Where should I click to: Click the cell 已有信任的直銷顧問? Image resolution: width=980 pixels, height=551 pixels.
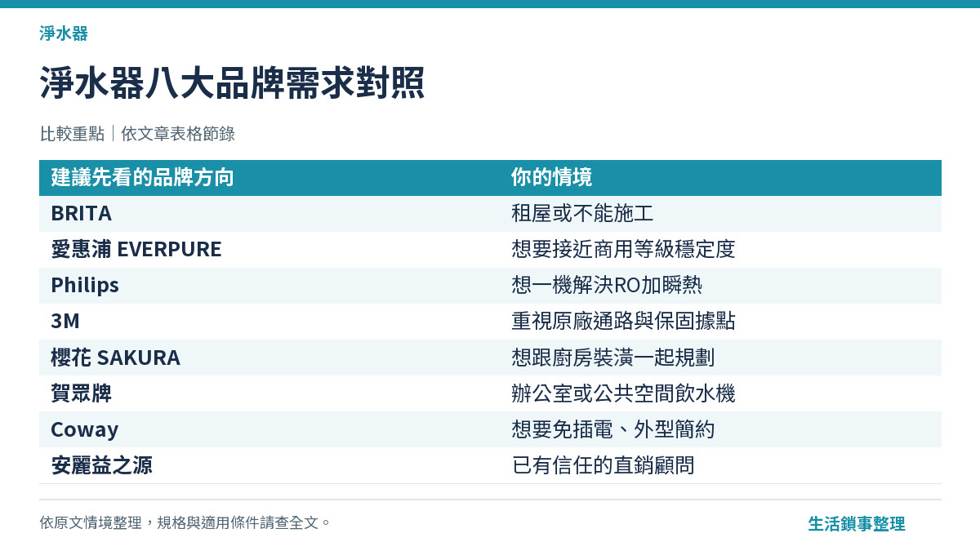point(603,465)
